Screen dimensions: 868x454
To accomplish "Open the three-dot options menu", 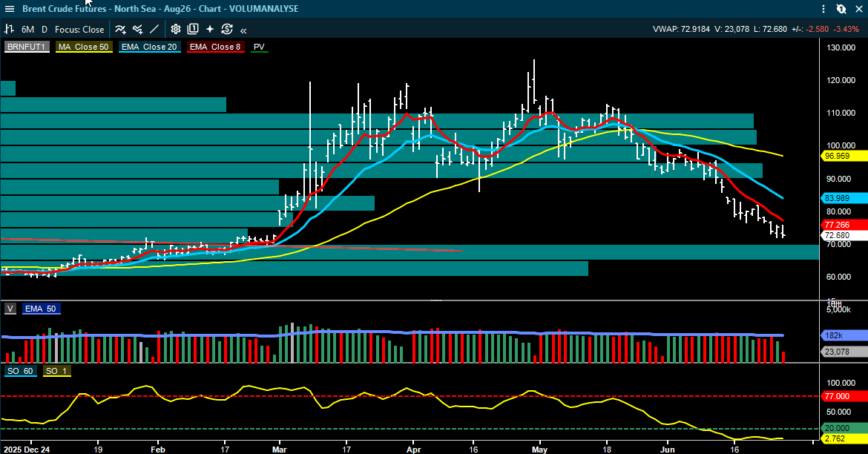I will [823, 9].
